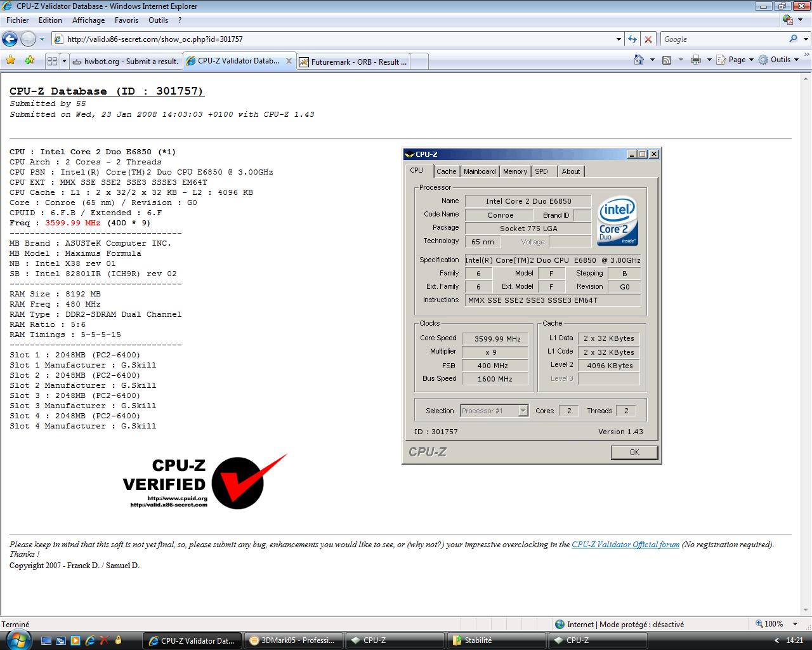
Task: Open the Outils menu in menu bar
Action: pos(158,20)
